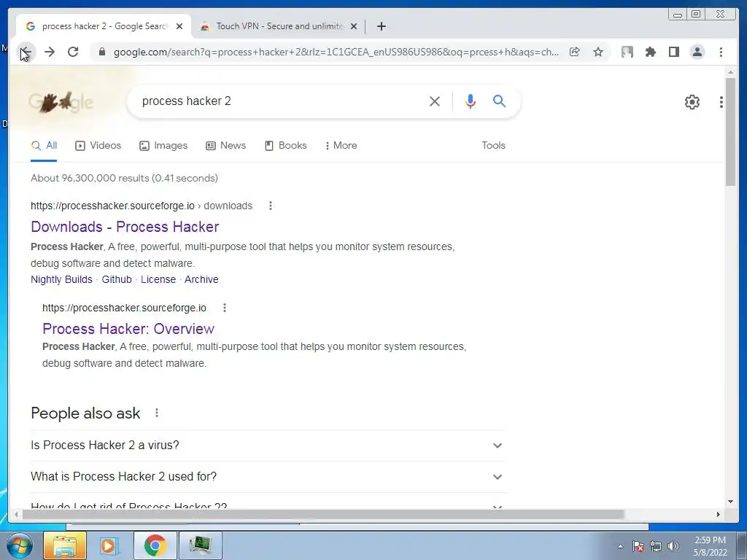
Task: Expand the More search categories
Action: (341, 146)
